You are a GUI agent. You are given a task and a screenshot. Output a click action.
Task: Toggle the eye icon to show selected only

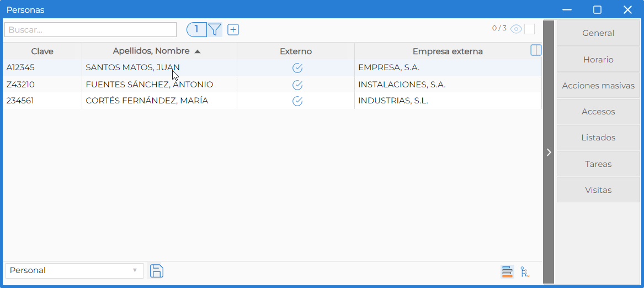tap(517, 29)
